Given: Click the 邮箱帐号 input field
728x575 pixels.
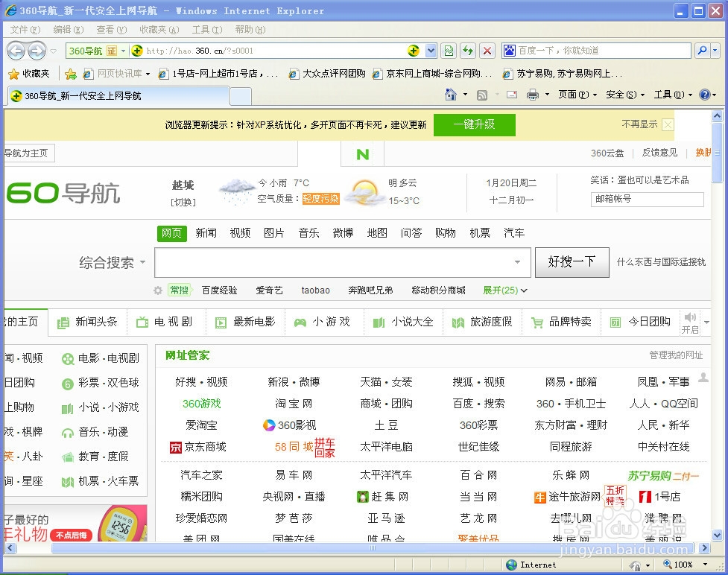Looking at the screenshot, I should coord(648,199).
